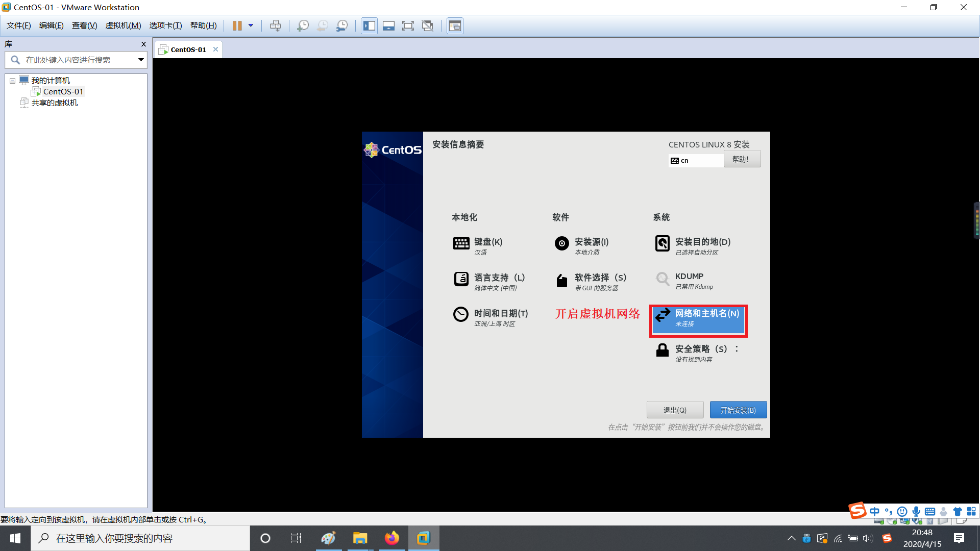Click the 帮助! button in installer
The height and width of the screenshot is (551, 980).
point(742,159)
